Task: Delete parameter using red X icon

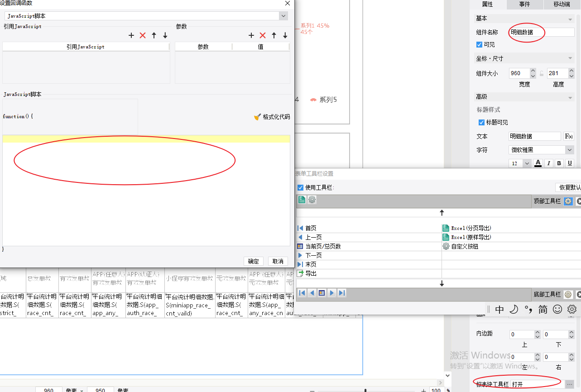Action: (x=262, y=35)
